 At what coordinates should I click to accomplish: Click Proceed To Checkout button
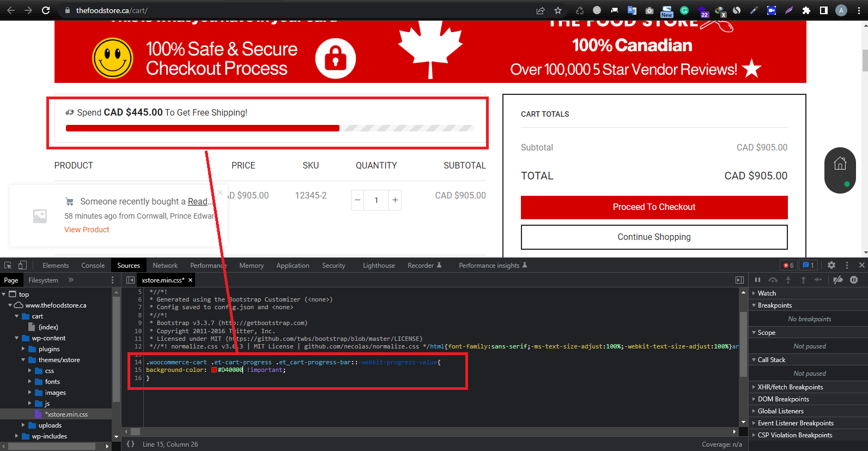(x=654, y=207)
